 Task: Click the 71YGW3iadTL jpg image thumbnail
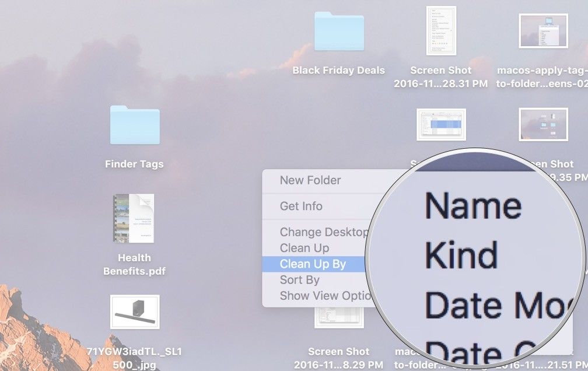pyautogui.click(x=135, y=312)
